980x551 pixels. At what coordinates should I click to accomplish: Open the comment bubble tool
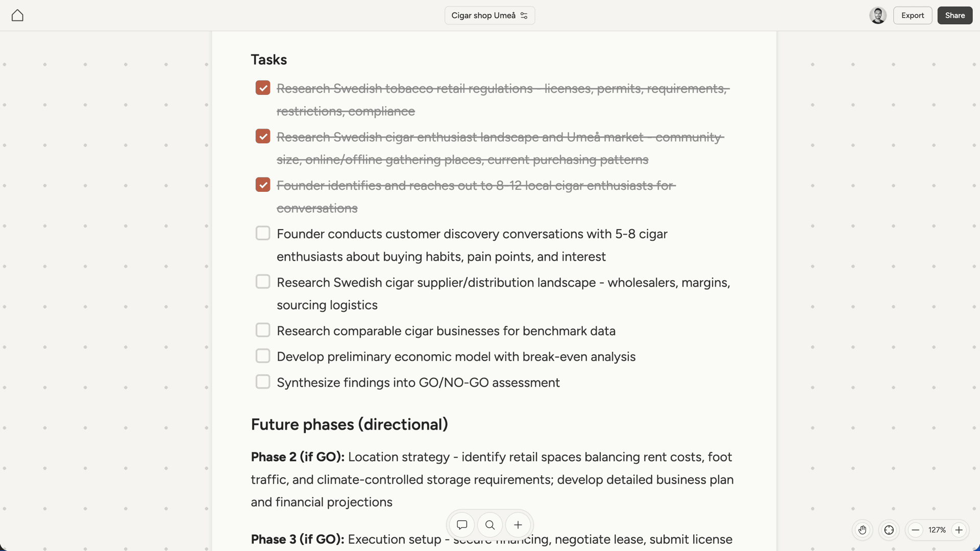461,525
